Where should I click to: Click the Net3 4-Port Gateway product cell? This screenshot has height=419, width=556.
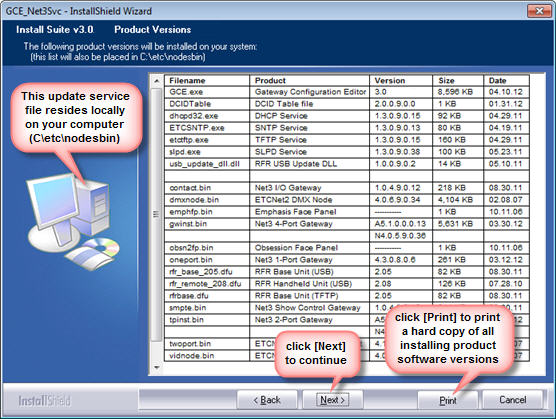click(310, 224)
